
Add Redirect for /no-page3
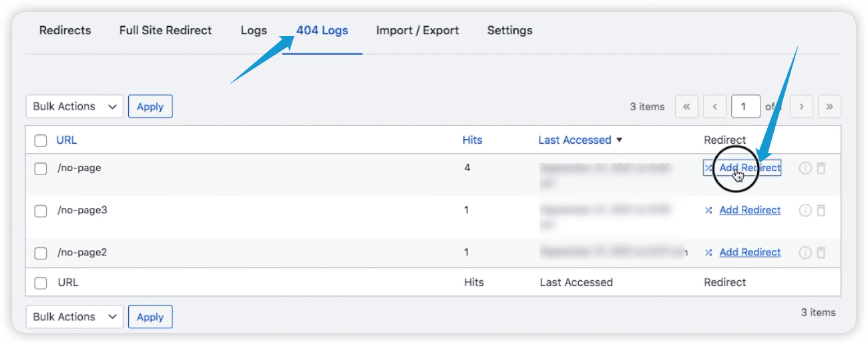[750, 210]
